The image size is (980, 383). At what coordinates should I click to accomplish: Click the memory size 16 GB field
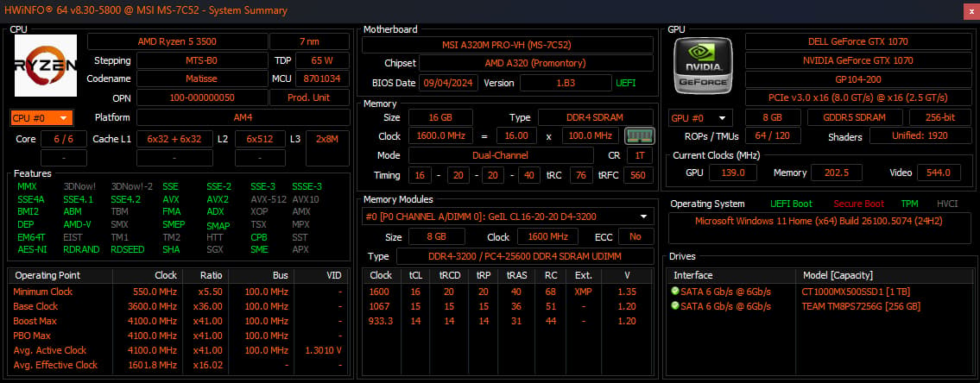point(440,117)
